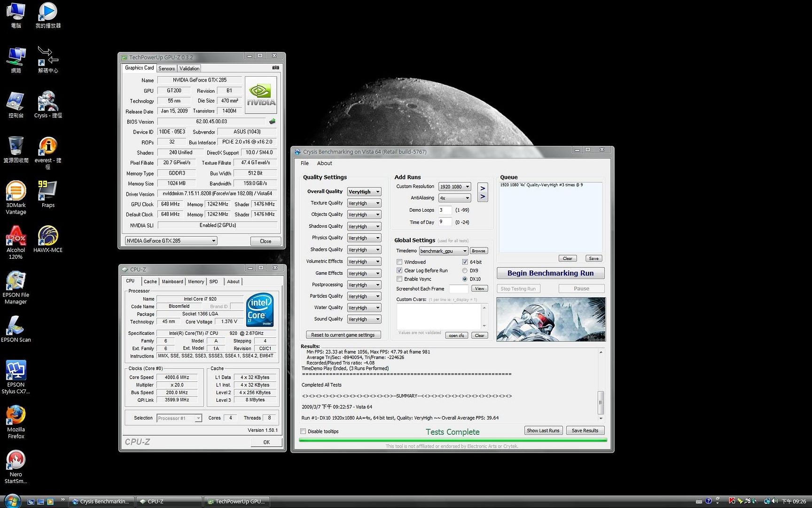
Task: Open the decode center desktop shortcut
Action: [48, 60]
